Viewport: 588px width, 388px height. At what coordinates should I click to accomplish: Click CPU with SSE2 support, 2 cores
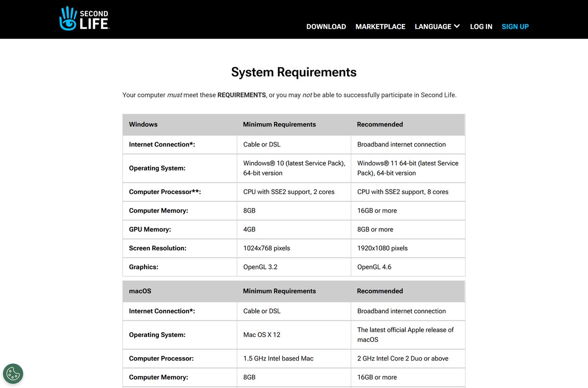click(294, 192)
